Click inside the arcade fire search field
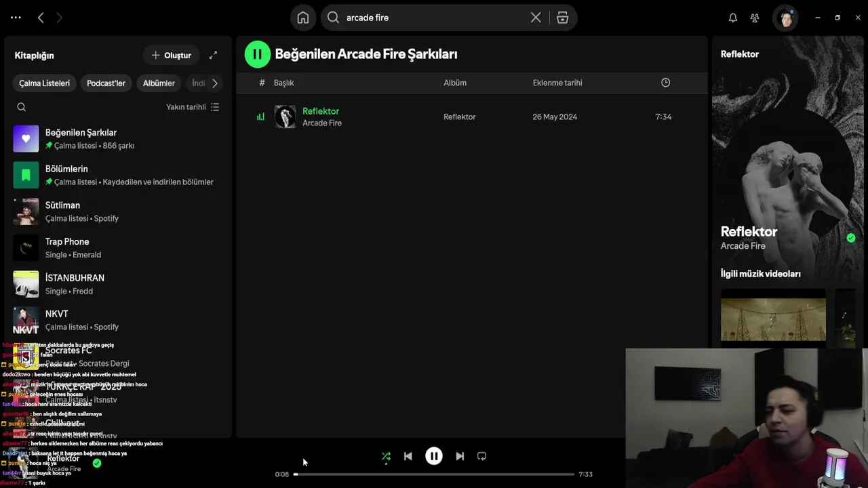The height and width of the screenshot is (488, 868). [x=434, y=18]
